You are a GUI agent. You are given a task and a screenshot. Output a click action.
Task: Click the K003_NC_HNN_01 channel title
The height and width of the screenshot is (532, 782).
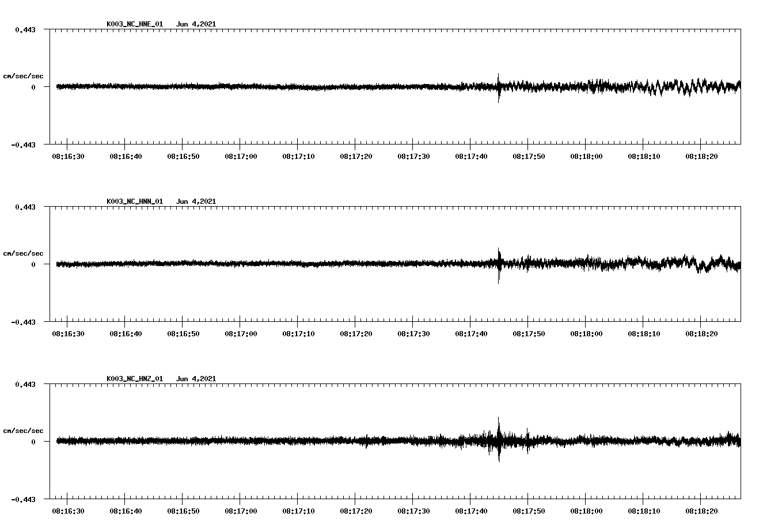pyautogui.click(x=135, y=202)
